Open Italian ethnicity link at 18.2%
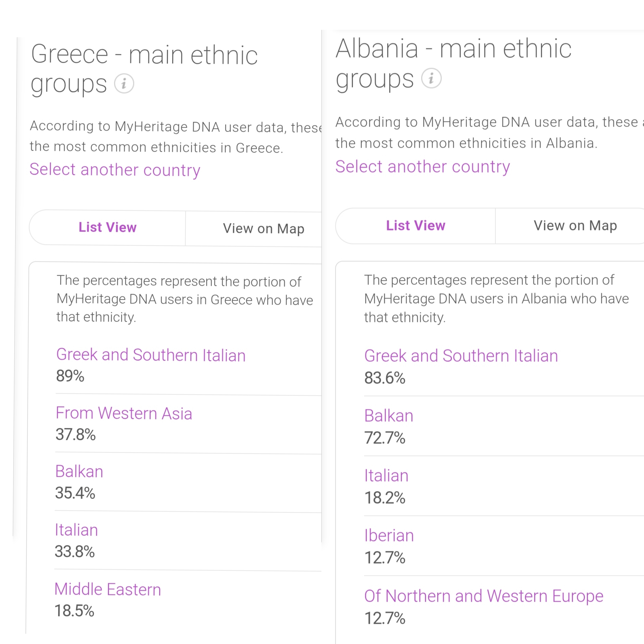 pyautogui.click(x=386, y=476)
